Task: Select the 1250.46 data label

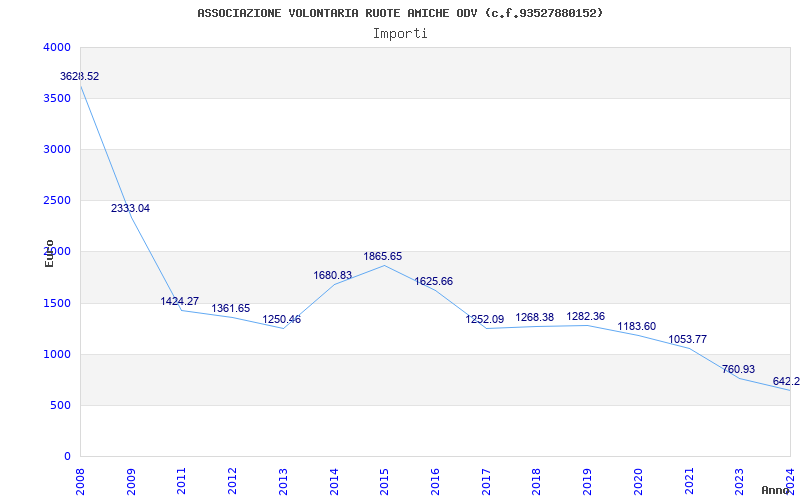Action: [281, 320]
